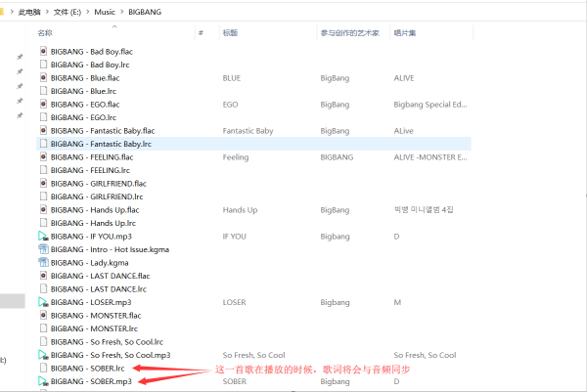Viewport: 587px width, 392px height.
Task: Expand the chevron after 此电脑
Action: coord(47,12)
